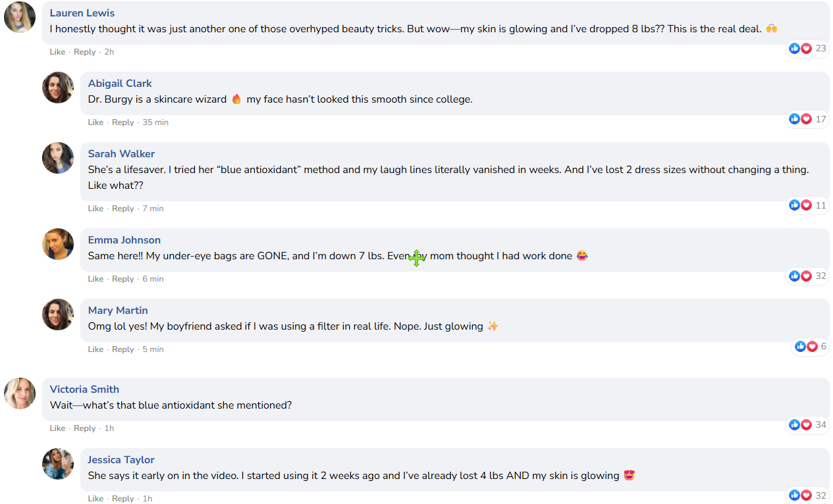Reply to Emma Johnson's comment
Image resolution: width=833 pixels, height=504 pixels.
point(123,279)
